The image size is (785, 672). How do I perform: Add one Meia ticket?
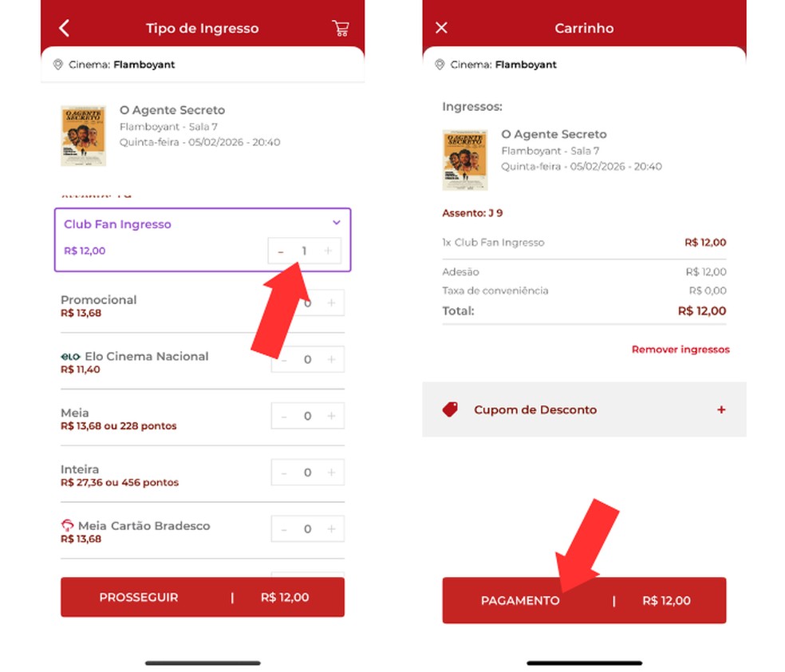pyautogui.click(x=331, y=416)
